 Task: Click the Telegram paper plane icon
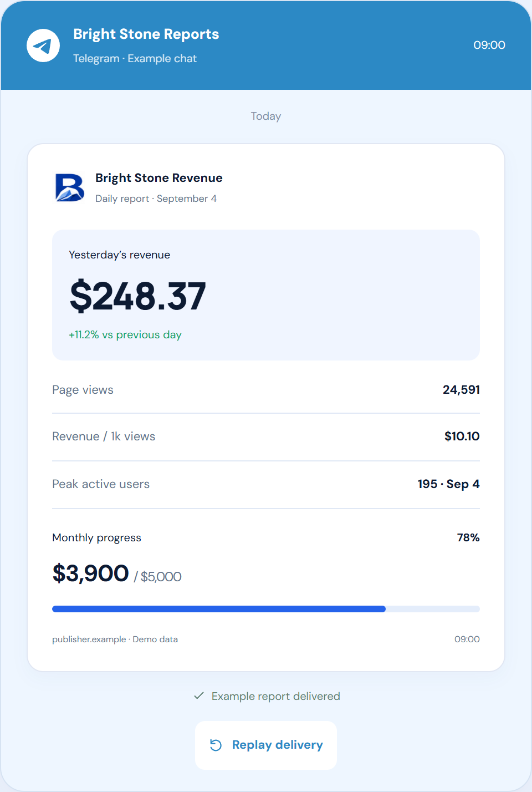tap(43, 45)
